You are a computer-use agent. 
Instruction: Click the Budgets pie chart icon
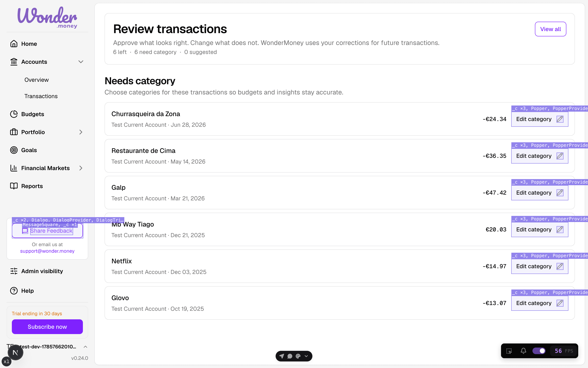tap(14, 114)
